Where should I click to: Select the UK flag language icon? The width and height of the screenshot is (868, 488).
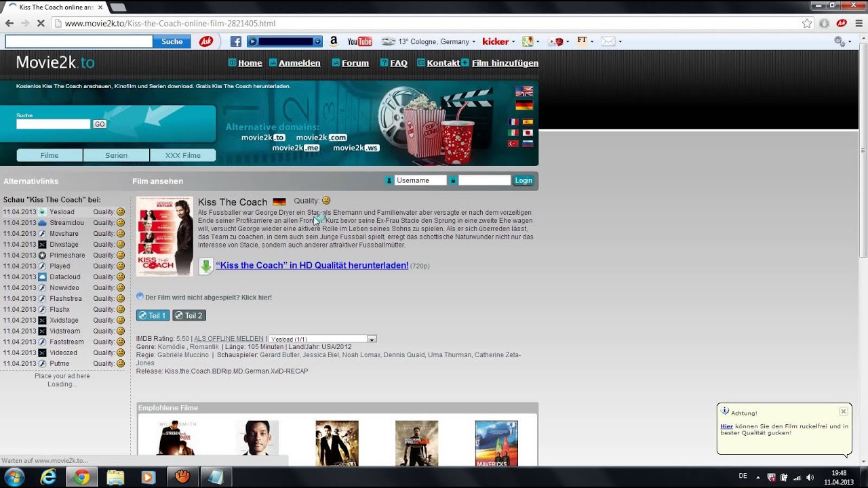point(524,91)
